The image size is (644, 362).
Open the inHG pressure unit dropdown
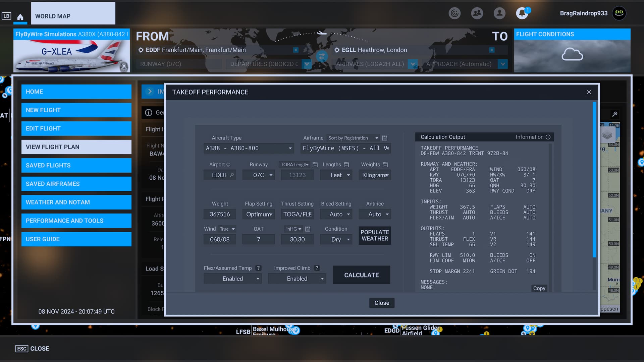tap(293, 229)
